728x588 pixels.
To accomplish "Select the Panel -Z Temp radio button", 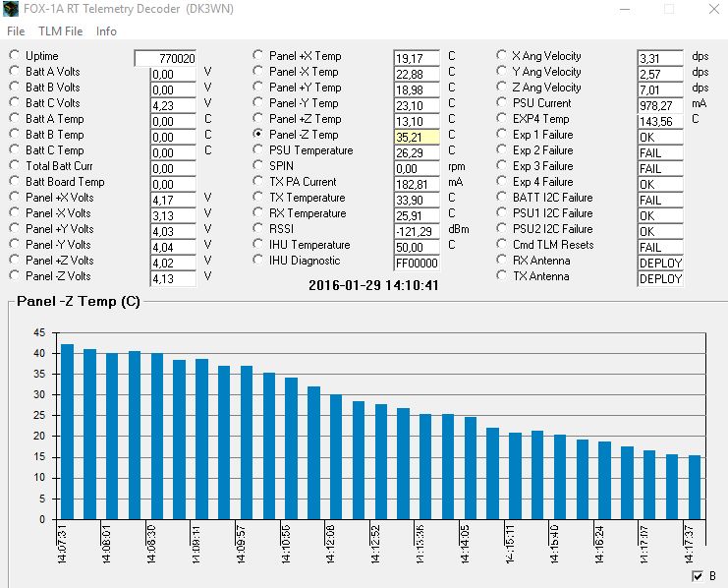I will point(257,134).
